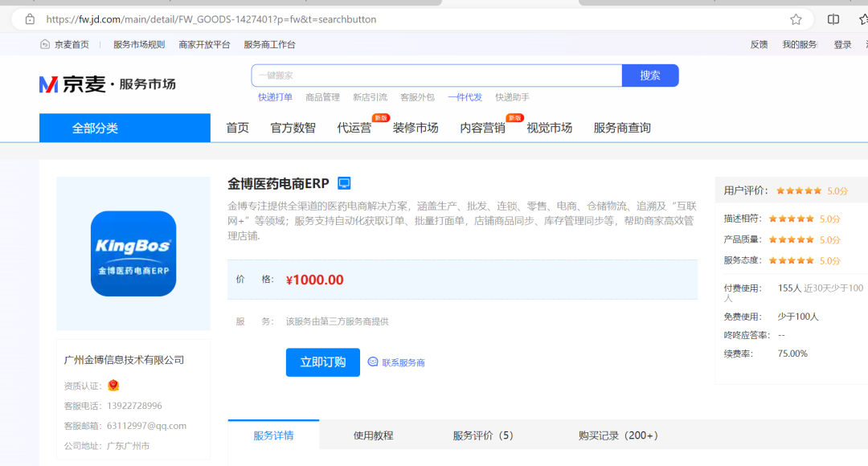Click the browser address bar URL
868x466 pixels.
tap(211, 19)
